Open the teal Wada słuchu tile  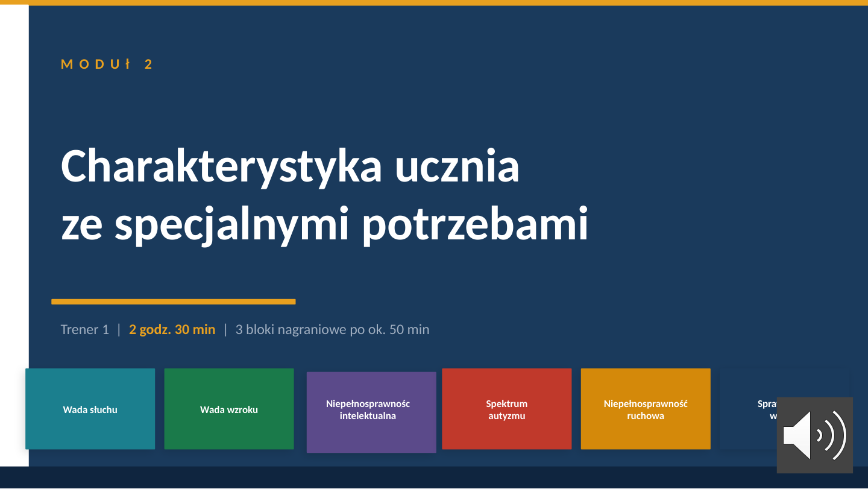[x=90, y=409]
